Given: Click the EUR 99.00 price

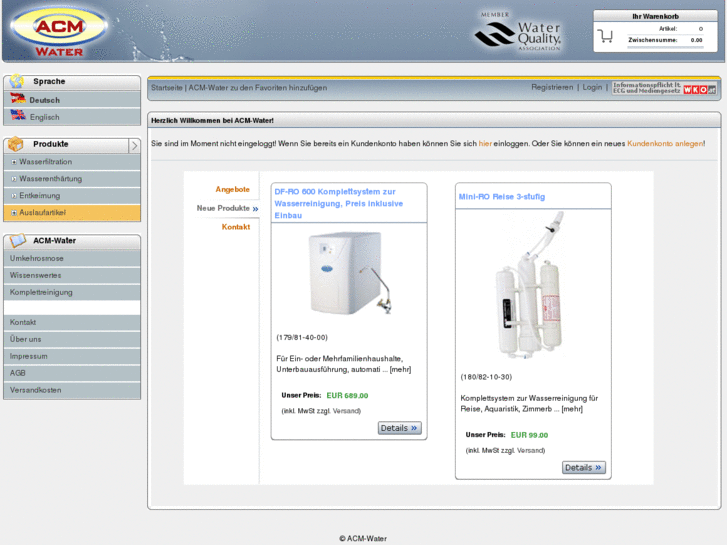Looking at the screenshot, I should [529, 435].
